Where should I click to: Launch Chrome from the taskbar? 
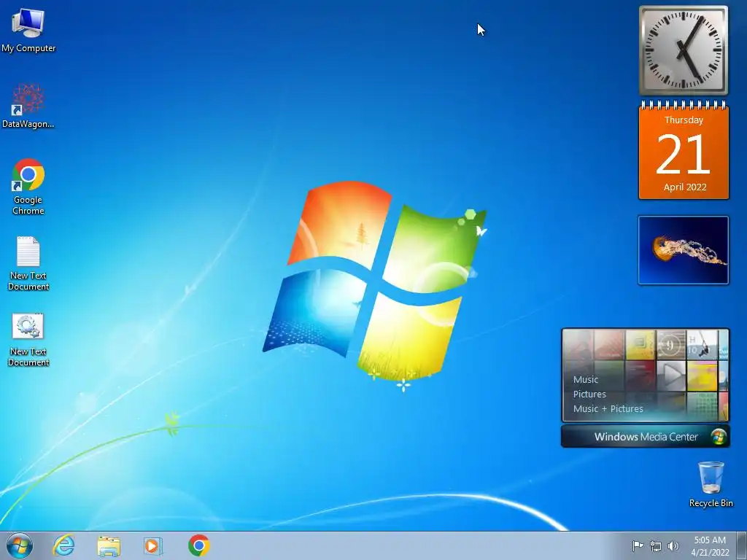198,545
